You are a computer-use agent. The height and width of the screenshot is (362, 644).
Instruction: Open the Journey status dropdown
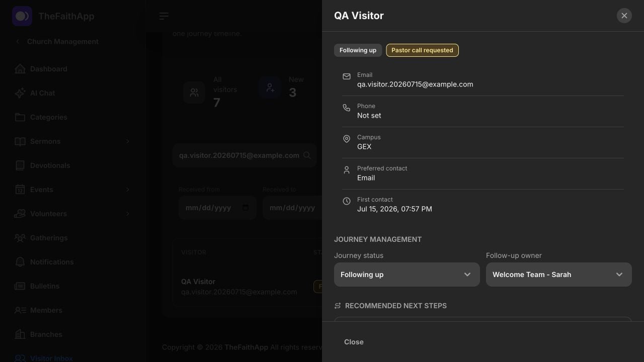[407, 275]
